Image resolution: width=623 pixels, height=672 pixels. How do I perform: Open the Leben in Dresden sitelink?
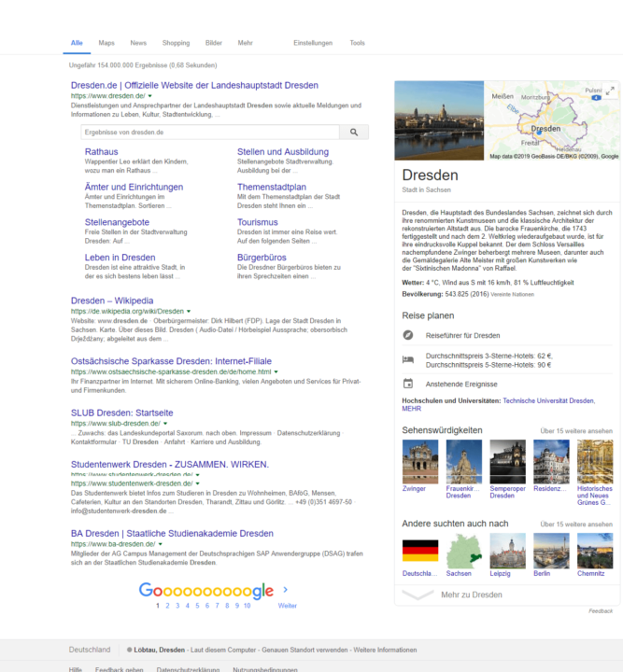click(120, 258)
